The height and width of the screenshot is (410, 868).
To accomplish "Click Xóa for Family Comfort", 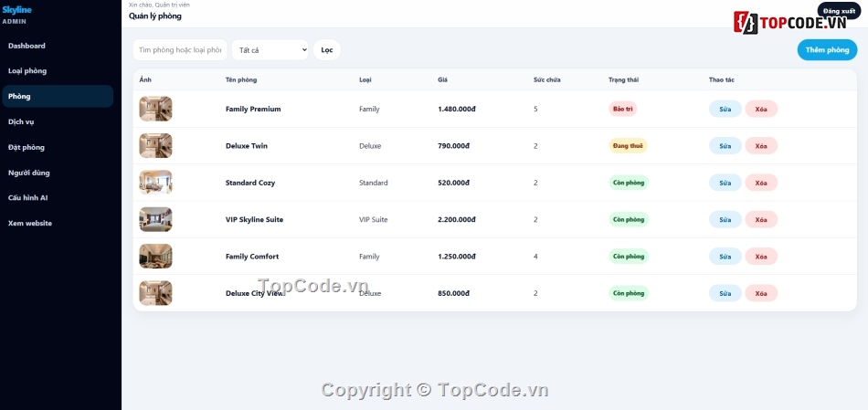I will pyautogui.click(x=761, y=257).
